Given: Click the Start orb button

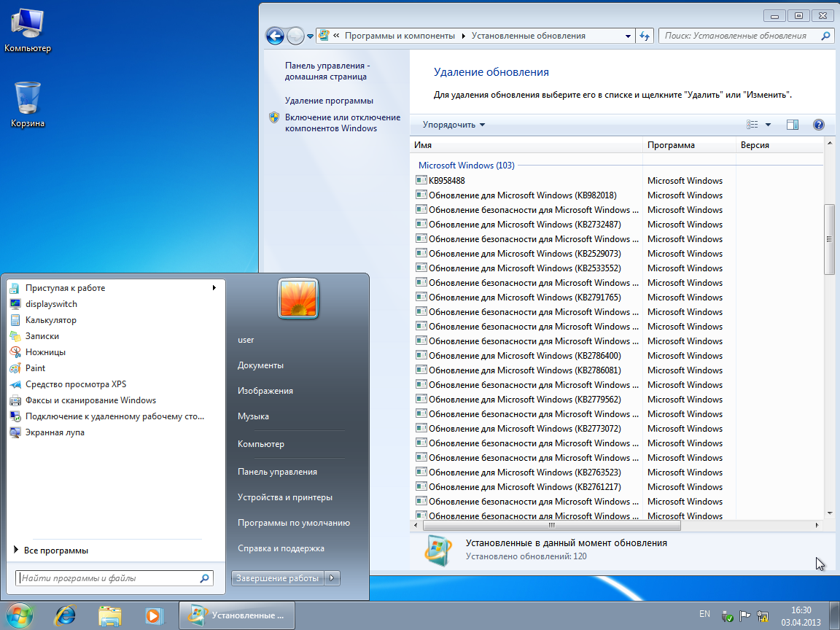Looking at the screenshot, I should [20, 614].
